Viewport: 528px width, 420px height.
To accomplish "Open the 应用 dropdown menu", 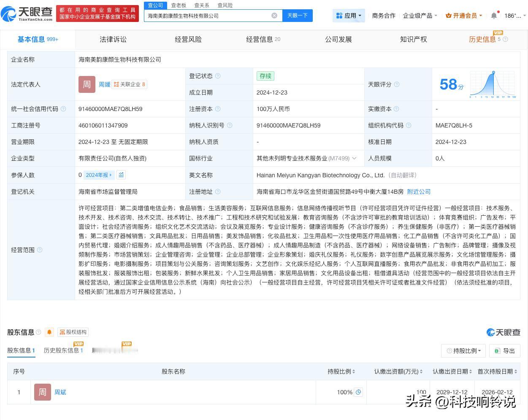I will (349, 16).
